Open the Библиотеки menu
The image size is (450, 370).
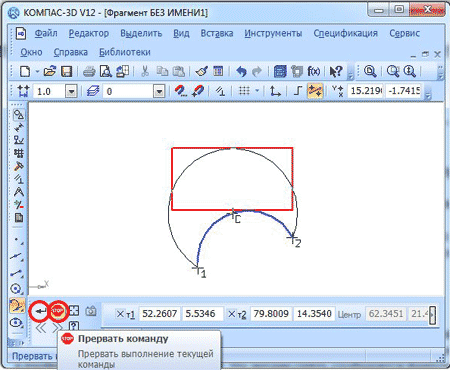[125, 52]
